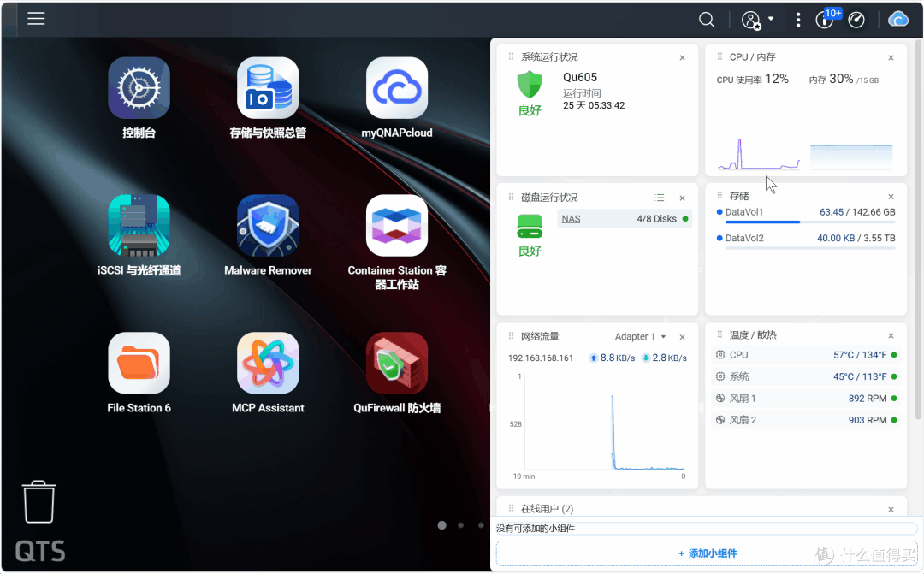Image resolution: width=924 pixels, height=574 pixels.
Task: Go to the second desktop page dot
Action: click(461, 525)
